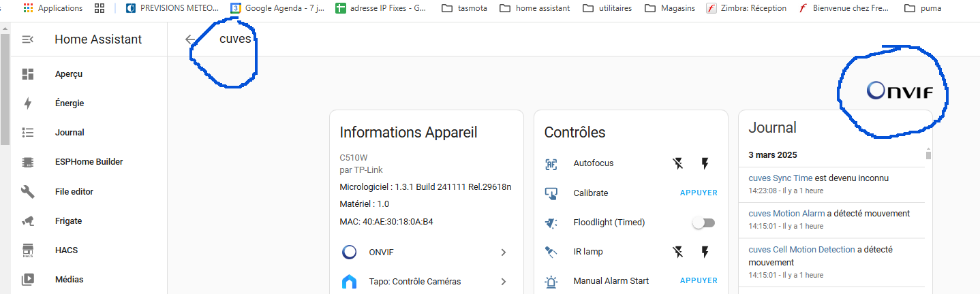Open the Applications bookmarks launcher
Viewport: 980px width, 294px height.
[52, 8]
